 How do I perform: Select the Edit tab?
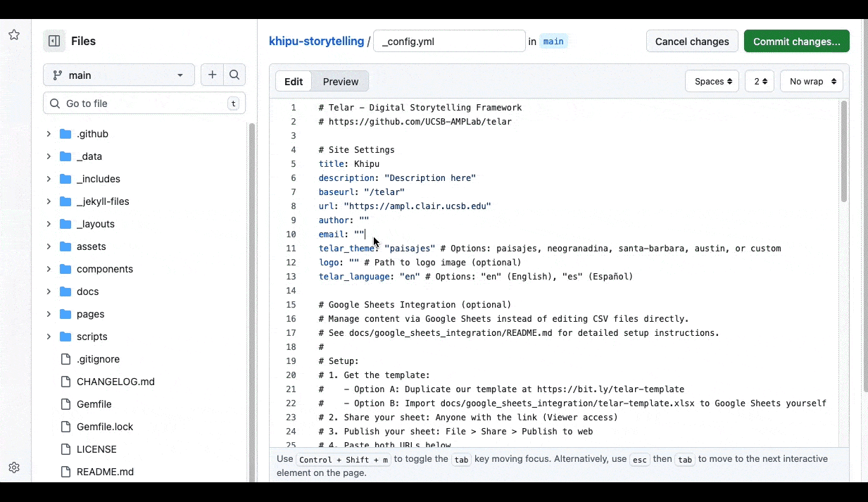[293, 81]
